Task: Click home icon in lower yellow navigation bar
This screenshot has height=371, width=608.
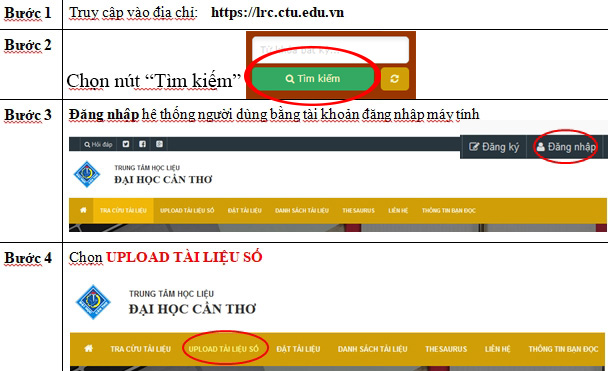Action: [88, 348]
